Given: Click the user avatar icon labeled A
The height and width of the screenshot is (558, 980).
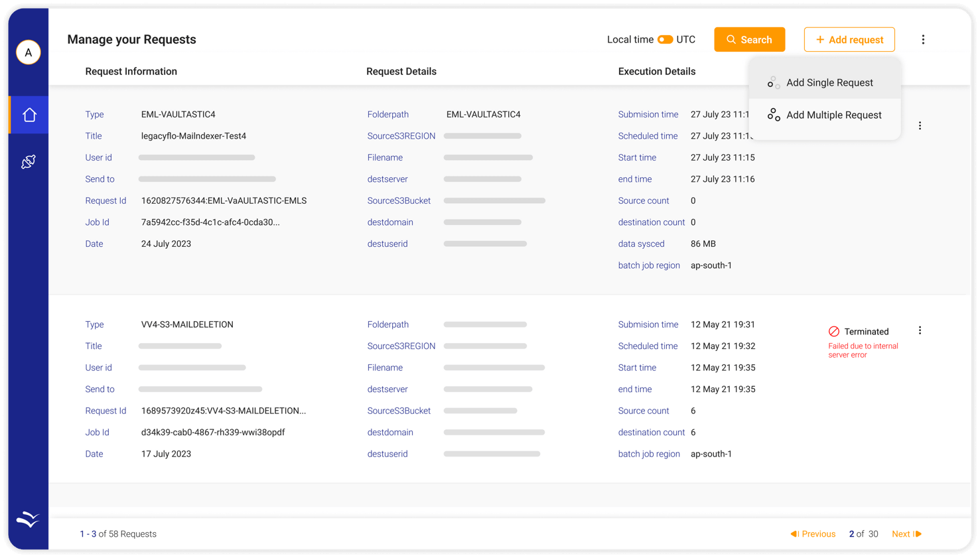Looking at the screenshot, I should coord(29,52).
